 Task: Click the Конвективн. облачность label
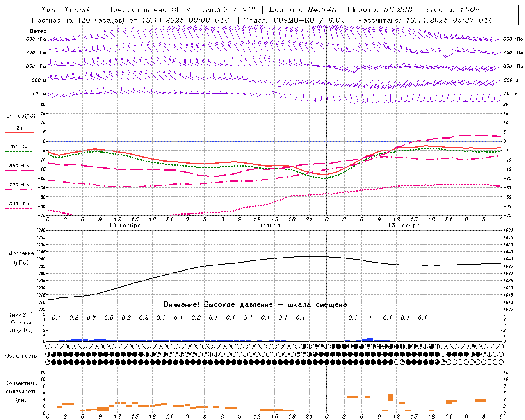[x=21, y=388]
